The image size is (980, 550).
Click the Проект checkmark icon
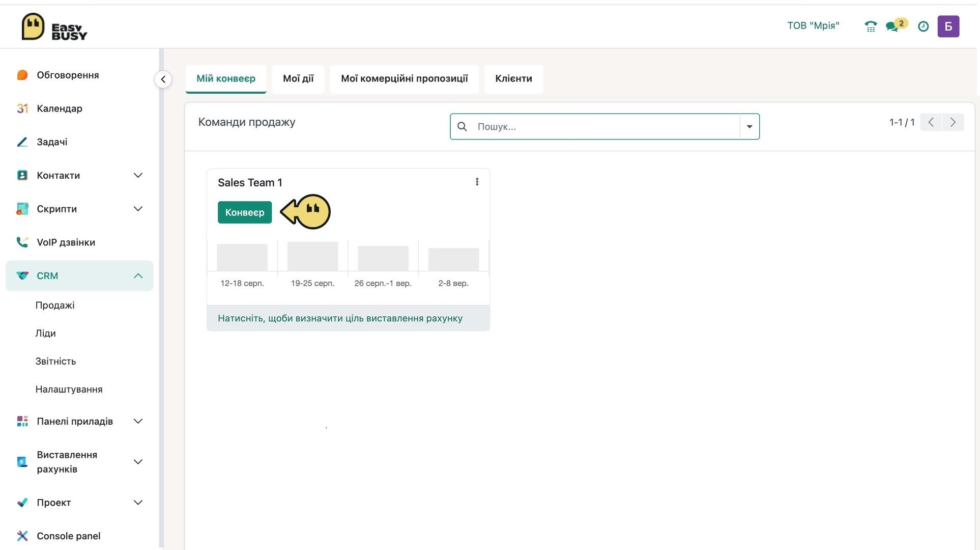tap(22, 503)
